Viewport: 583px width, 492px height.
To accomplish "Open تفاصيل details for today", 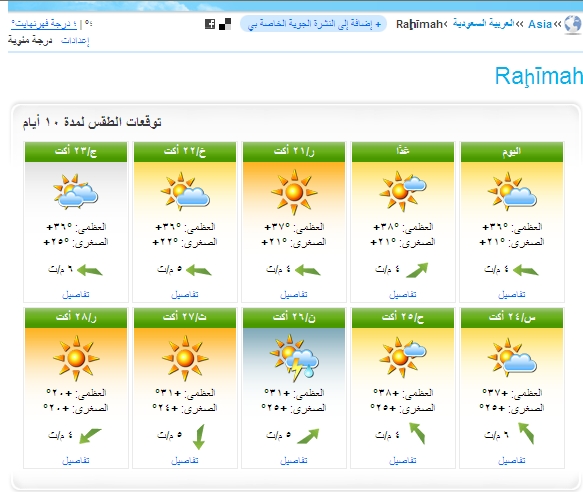I will click(x=512, y=295).
